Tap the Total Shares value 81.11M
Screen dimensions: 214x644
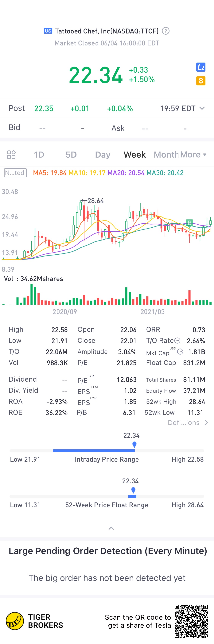pyautogui.click(x=194, y=380)
